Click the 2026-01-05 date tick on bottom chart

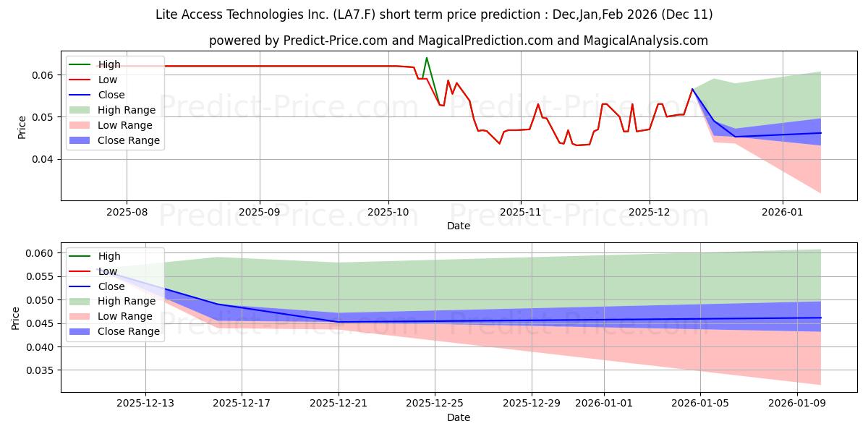(700, 404)
